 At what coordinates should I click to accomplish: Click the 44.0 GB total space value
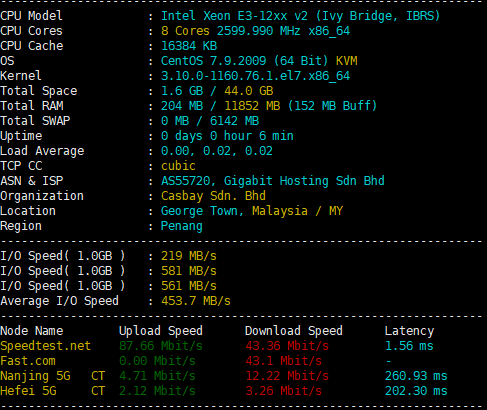coord(249,91)
